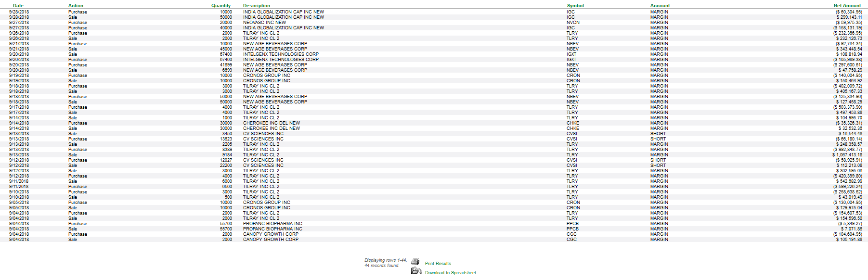868x280 pixels.
Task: Click the quantity cell 6500
Action: click(x=227, y=187)
